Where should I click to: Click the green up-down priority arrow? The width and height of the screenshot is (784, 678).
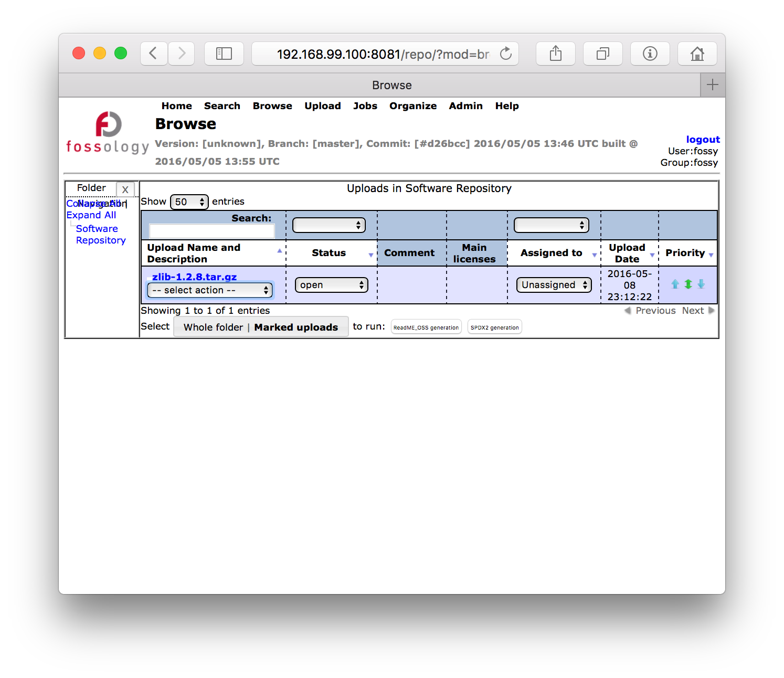click(x=688, y=284)
